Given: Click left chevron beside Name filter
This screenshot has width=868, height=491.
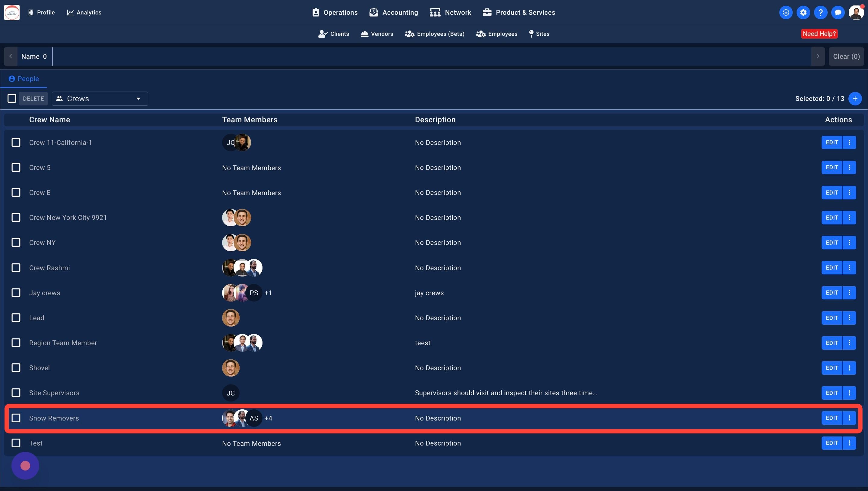Looking at the screenshot, I should coord(11,56).
